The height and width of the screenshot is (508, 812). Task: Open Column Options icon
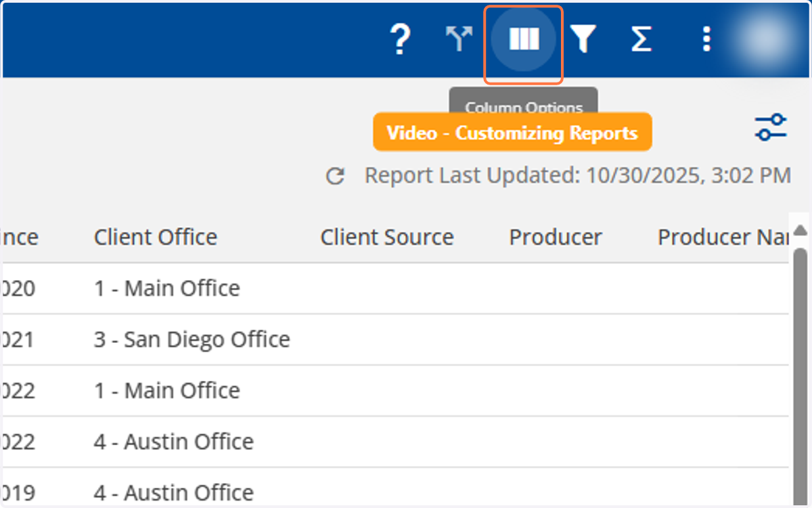(524, 39)
